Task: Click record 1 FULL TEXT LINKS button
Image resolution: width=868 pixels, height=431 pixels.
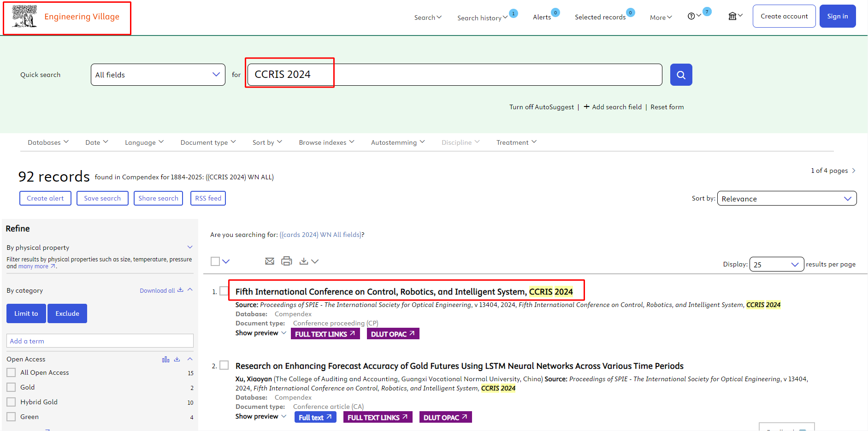Action: point(325,334)
